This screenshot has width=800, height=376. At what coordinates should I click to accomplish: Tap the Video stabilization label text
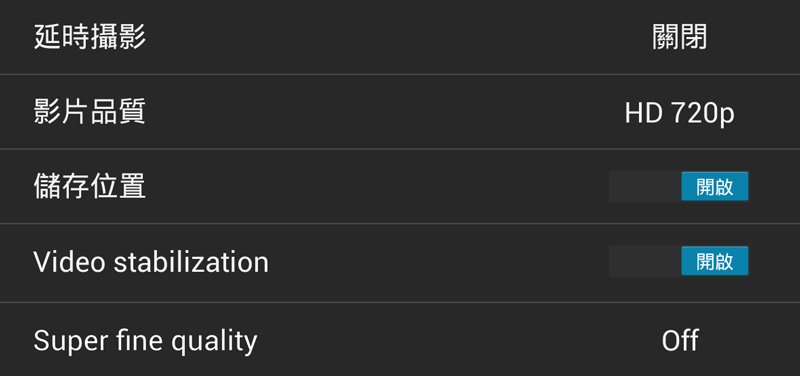(151, 262)
